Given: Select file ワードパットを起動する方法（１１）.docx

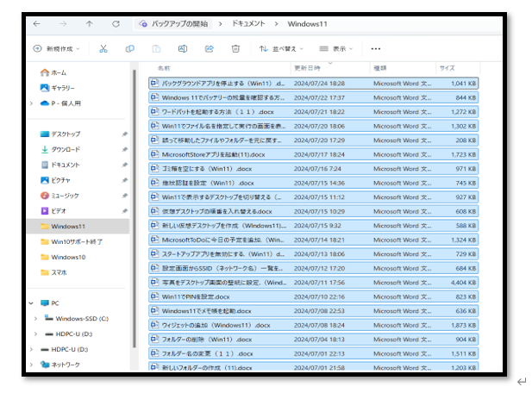Looking at the screenshot, I should coord(314,112).
